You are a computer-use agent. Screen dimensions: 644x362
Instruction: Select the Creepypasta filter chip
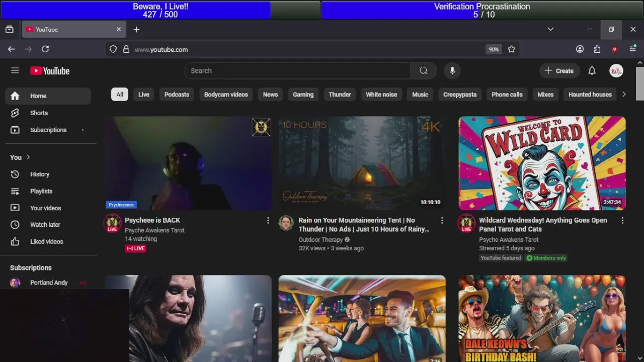click(460, 95)
